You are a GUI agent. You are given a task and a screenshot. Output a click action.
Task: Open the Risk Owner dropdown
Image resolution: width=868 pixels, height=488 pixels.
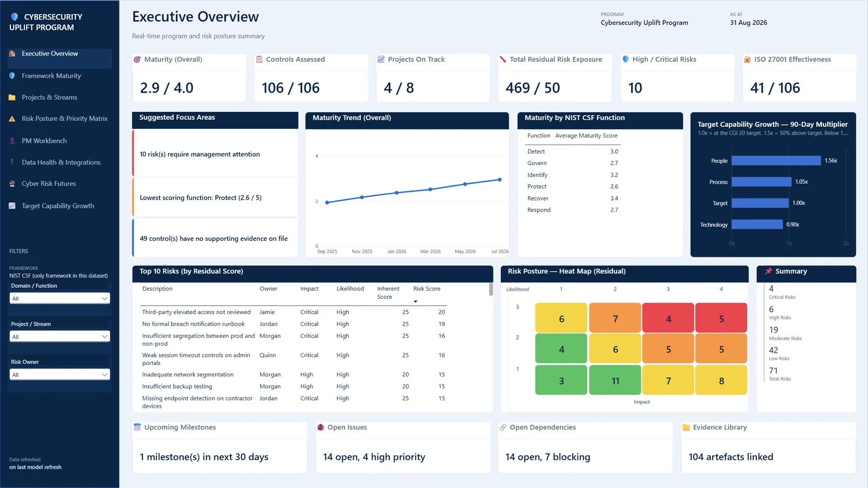pyautogui.click(x=60, y=375)
